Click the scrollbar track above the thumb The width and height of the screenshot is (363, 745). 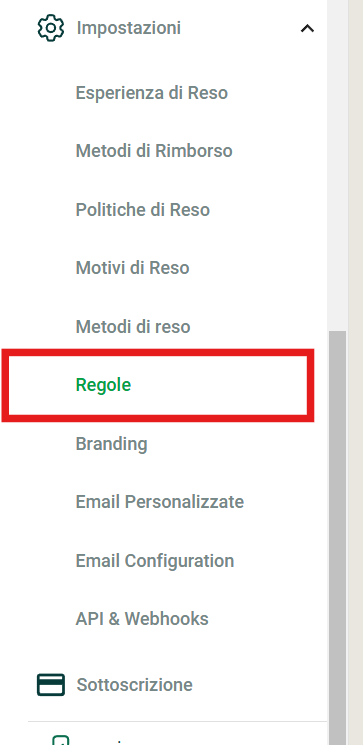pos(337,165)
